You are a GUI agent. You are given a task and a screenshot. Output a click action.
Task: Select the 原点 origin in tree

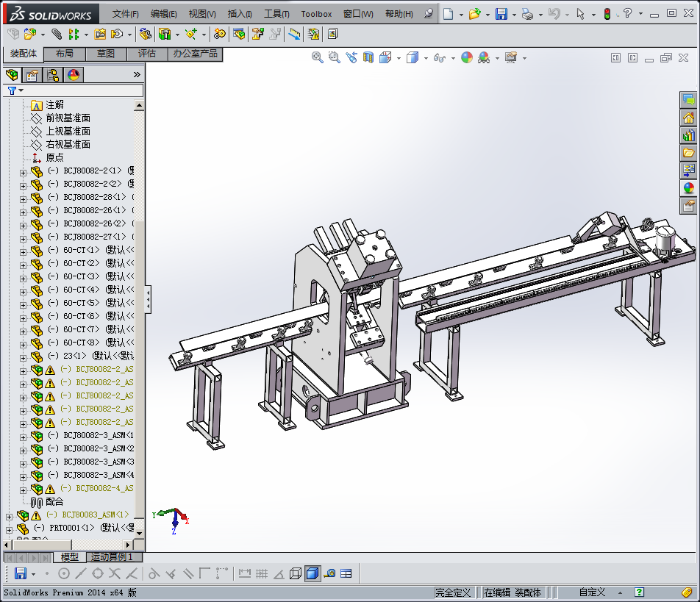click(x=54, y=157)
